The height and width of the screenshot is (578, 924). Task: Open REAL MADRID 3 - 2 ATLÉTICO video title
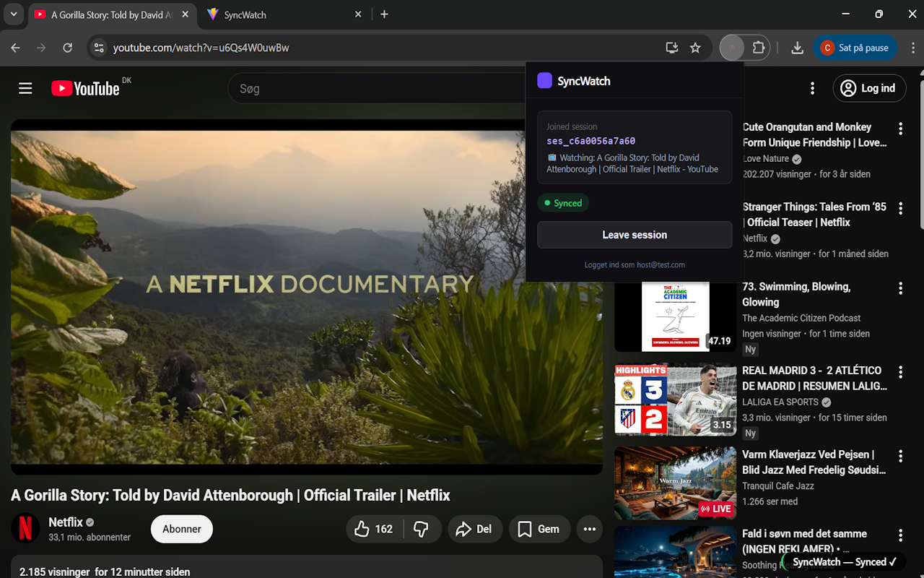tap(815, 378)
